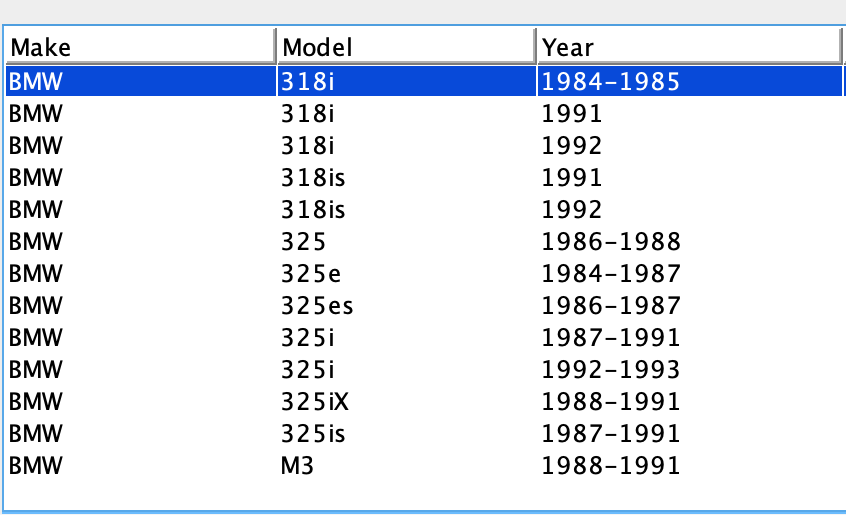The width and height of the screenshot is (846, 516).
Task: Click the 1991 year cell of the 318i row
Action: [690, 113]
